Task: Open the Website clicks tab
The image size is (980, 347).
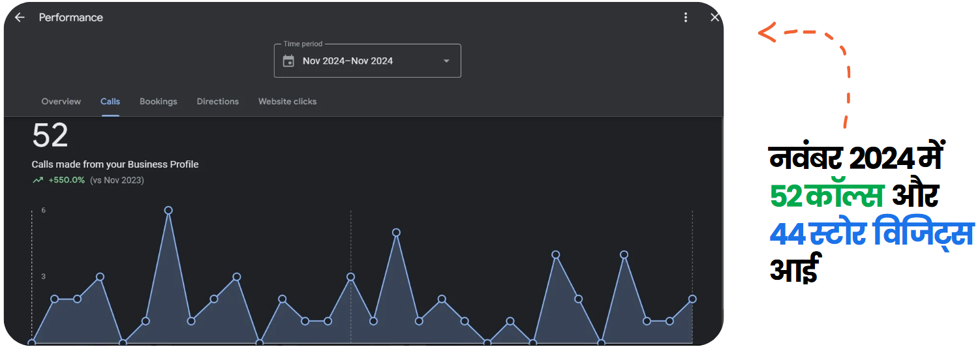Action: (x=287, y=102)
